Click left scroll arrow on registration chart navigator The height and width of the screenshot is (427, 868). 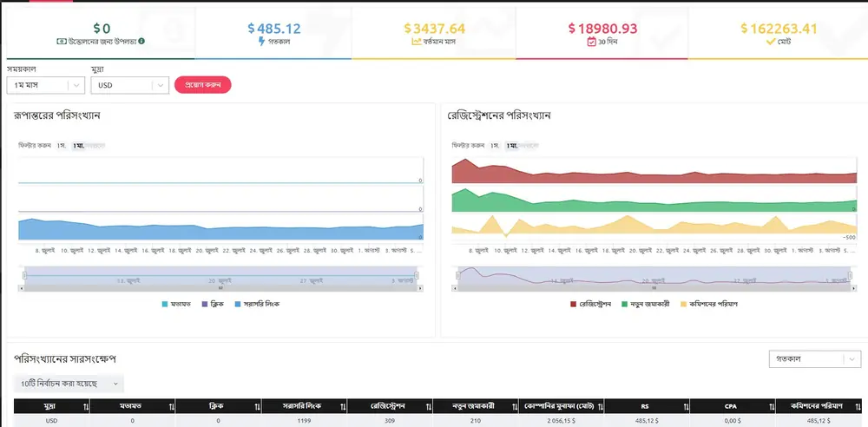pyautogui.click(x=457, y=288)
